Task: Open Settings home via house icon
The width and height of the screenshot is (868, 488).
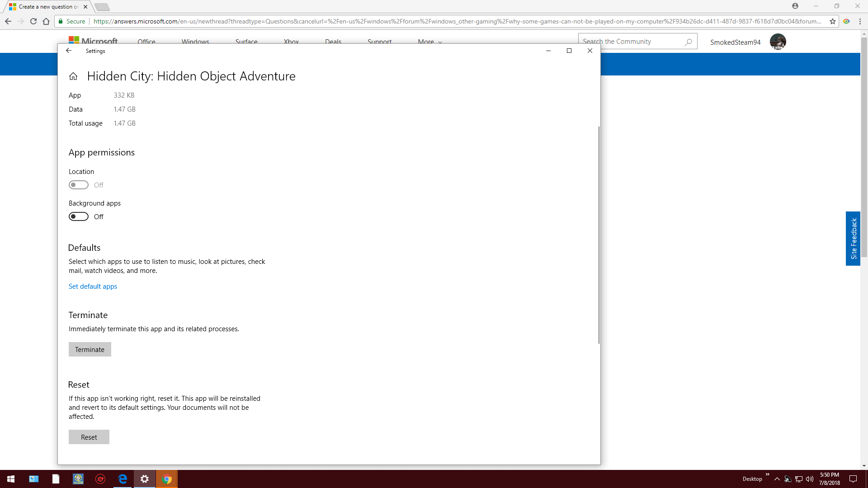Action: (x=73, y=76)
